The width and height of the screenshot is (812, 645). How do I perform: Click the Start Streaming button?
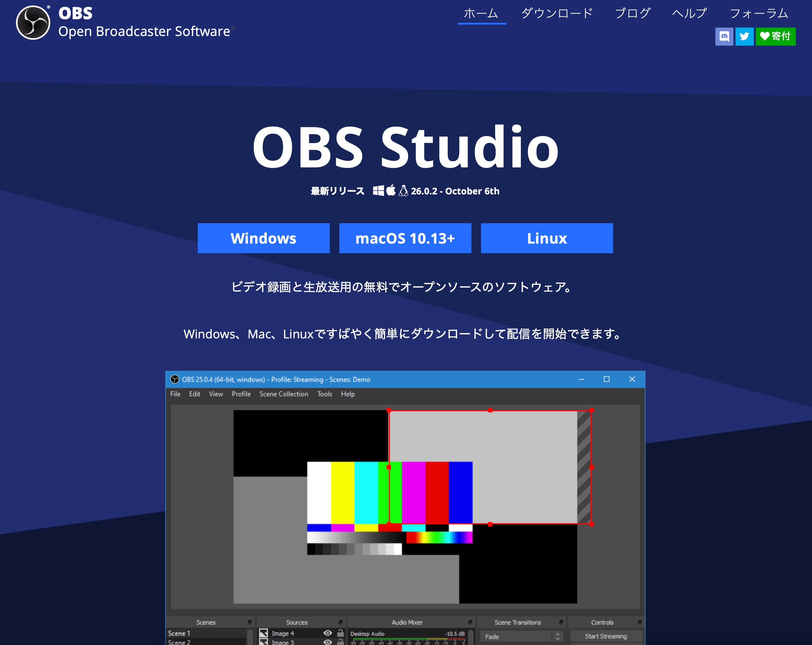click(606, 636)
